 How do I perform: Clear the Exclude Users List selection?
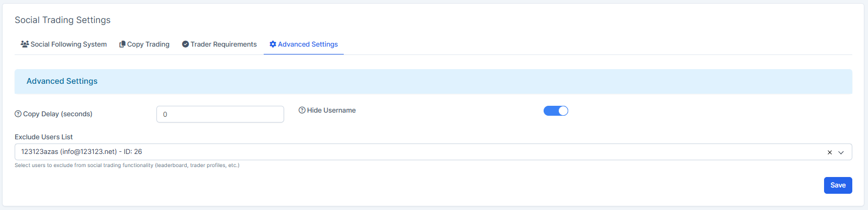830,152
